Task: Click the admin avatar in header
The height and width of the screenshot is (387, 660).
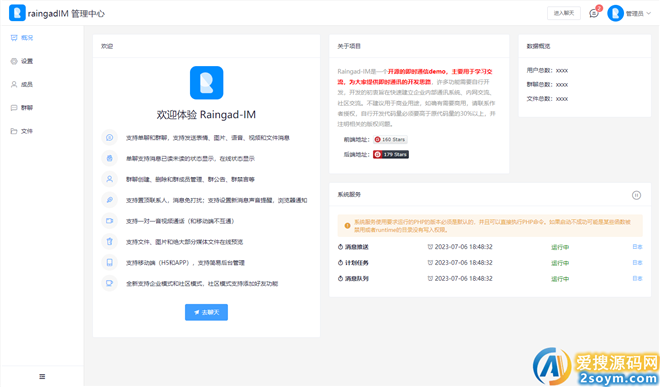Action: point(615,13)
